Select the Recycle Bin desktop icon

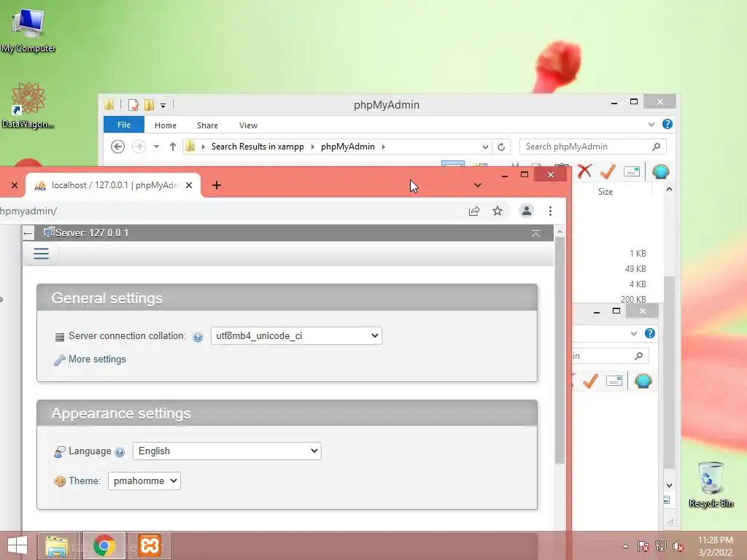711,484
